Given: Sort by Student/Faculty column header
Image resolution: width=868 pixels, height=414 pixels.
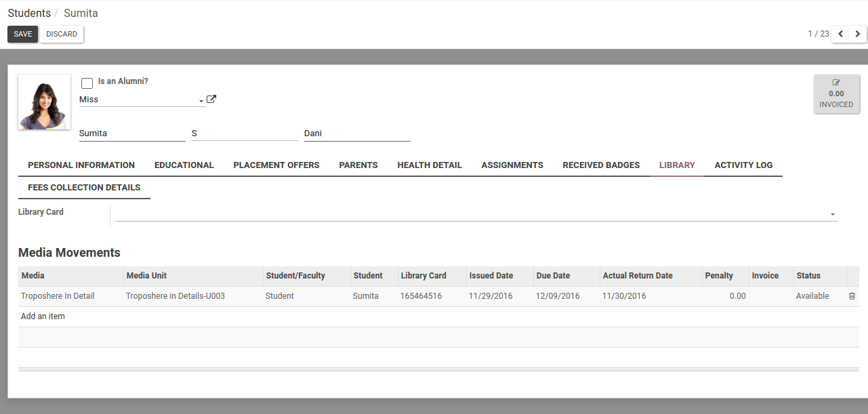Looking at the screenshot, I should [x=306, y=276].
